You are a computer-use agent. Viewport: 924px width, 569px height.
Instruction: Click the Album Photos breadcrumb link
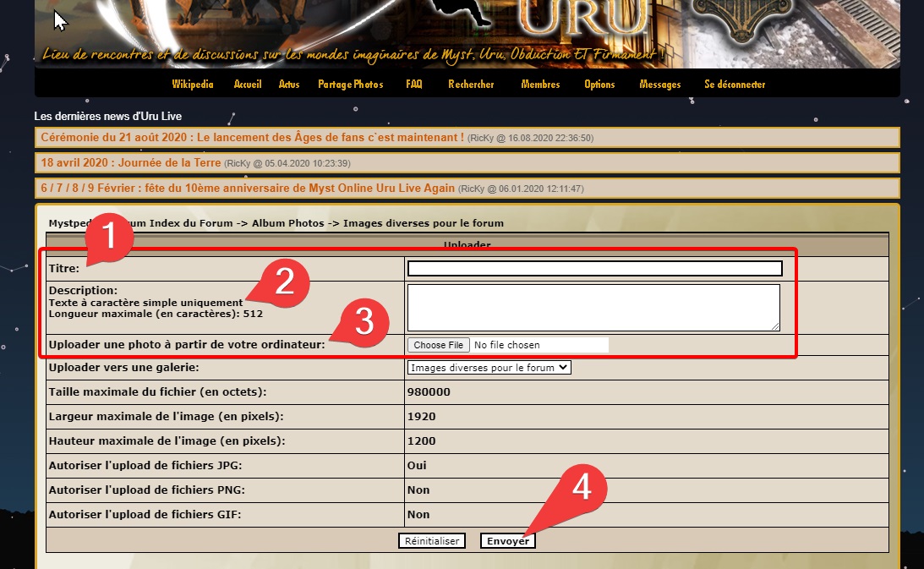pos(287,223)
